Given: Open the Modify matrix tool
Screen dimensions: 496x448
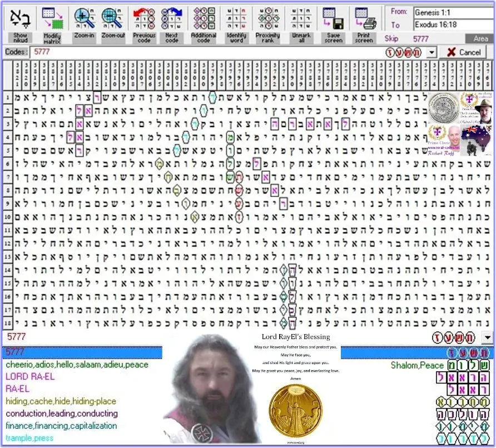Looking at the screenshot, I should (x=52, y=19).
